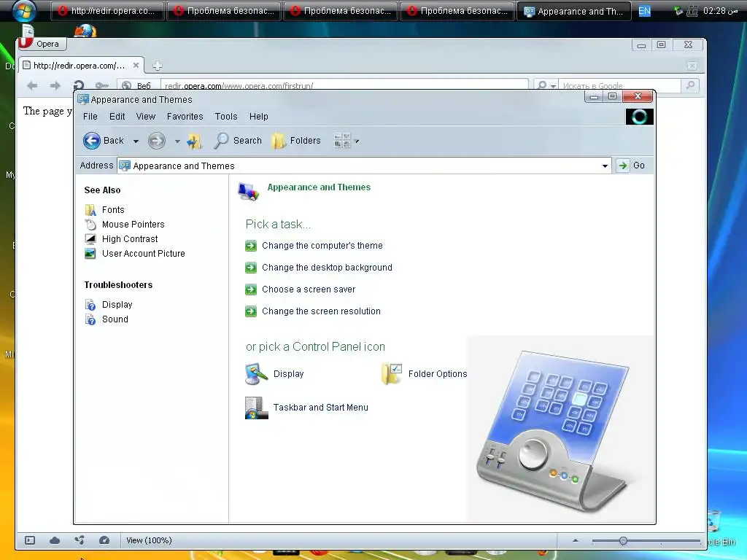
Task: Open the Taskbar and Start Menu icon
Action: (x=306, y=408)
